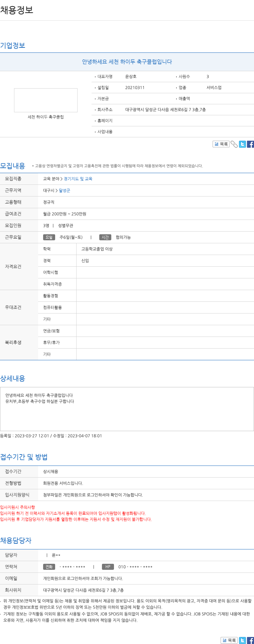Select the 세천 하이두 축구클럽 name under logo
This screenshot has height=644, width=254.
(46, 117)
